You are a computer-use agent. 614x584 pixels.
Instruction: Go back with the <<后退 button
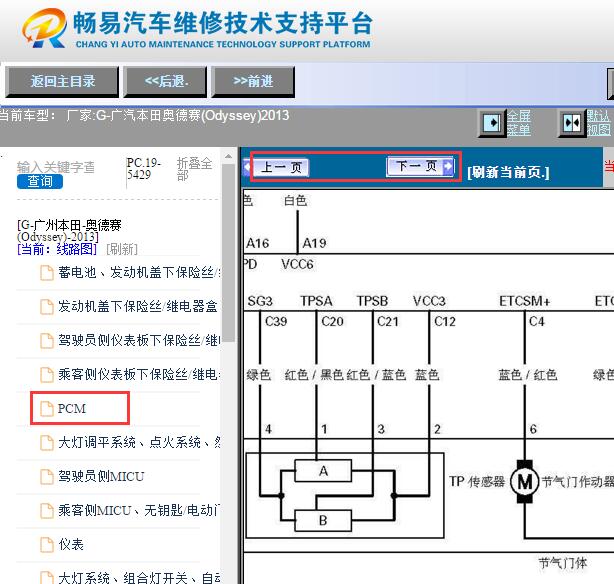click(165, 81)
